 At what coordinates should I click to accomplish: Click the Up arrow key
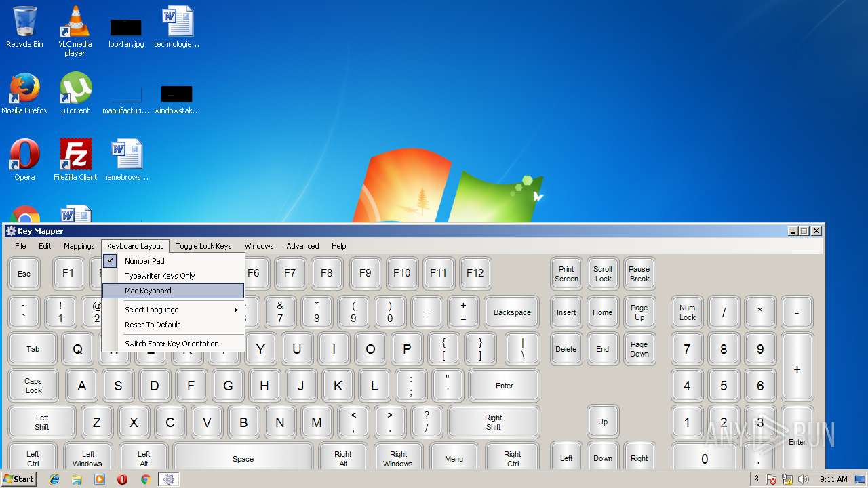[603, 422]
